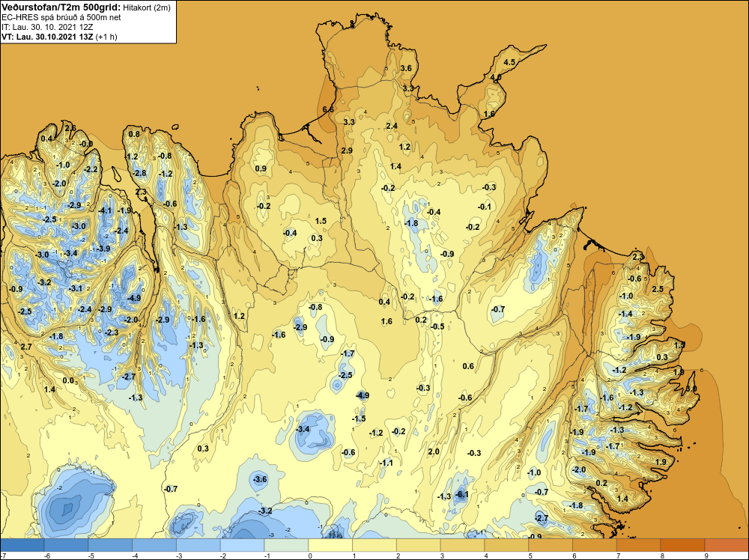Click the positive 0.9 temperature value

tap(261, 168)
